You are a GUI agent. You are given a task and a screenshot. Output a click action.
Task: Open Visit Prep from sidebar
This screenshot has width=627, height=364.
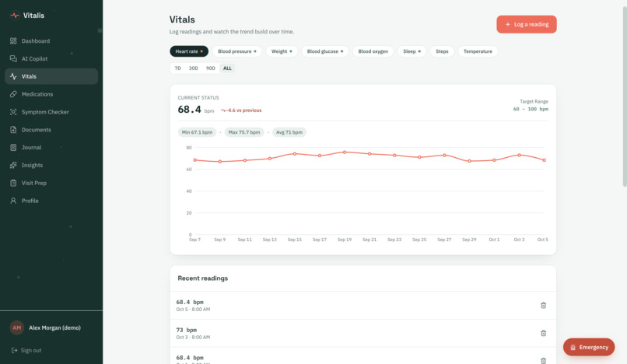coord(51,183)
